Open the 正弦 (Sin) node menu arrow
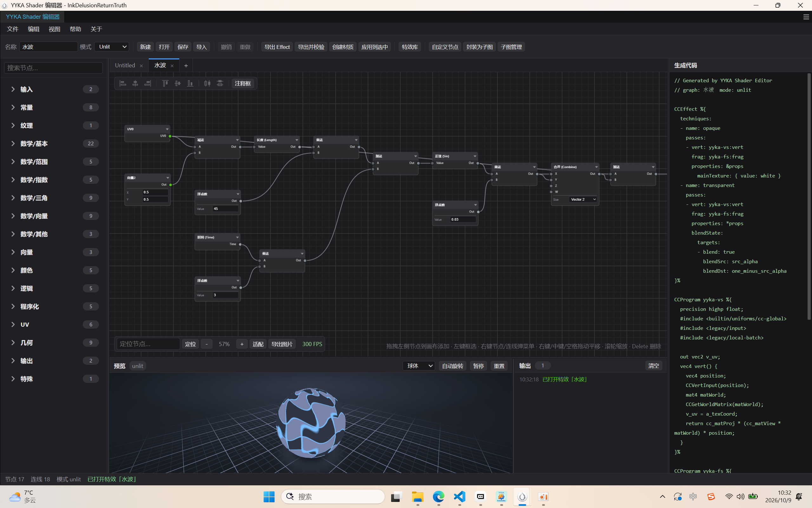812x508 pixels. (x=475, y=156)
